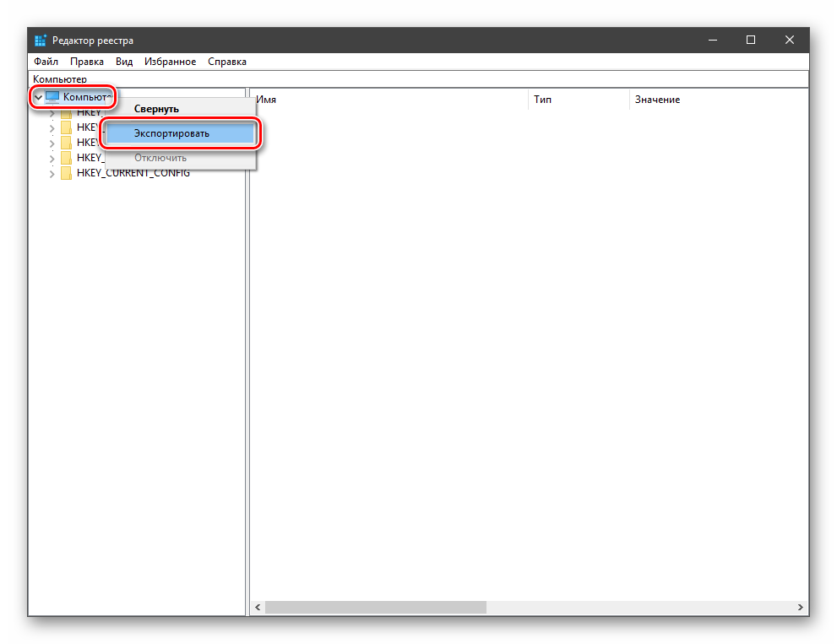837x644 pixels.
Task: Click the right arrow of horizontal scrollbar
Action: 800,608
